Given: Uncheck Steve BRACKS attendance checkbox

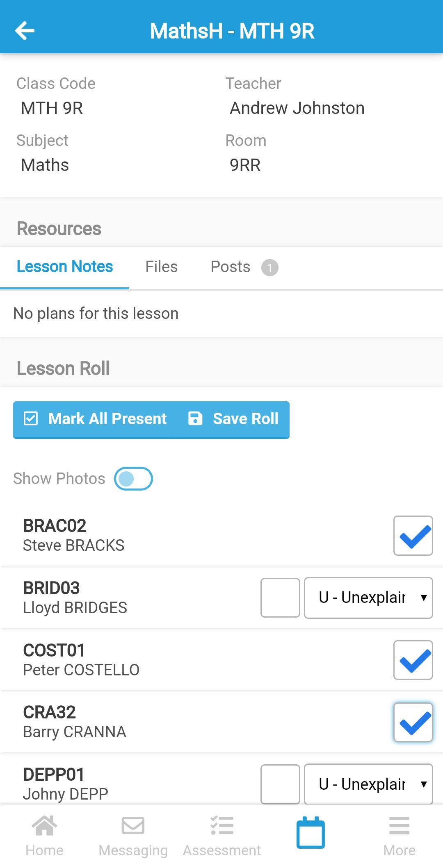Looking at the screenshot, I should (x=413, y=536).
